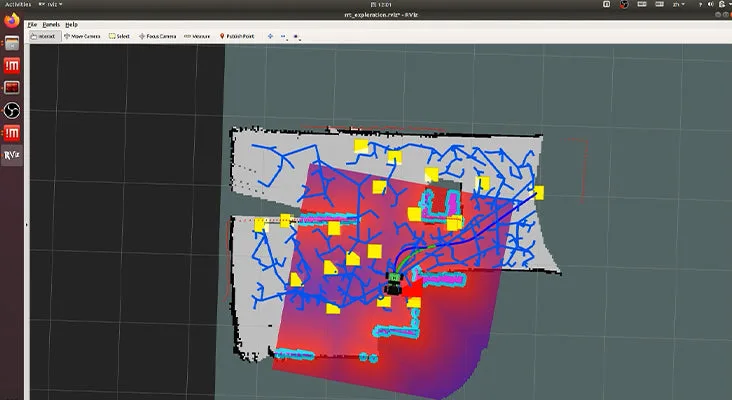This screenshot has height=400, width=732.
Task: Choose the Select tool in toolbar
Action: point(120,36)
